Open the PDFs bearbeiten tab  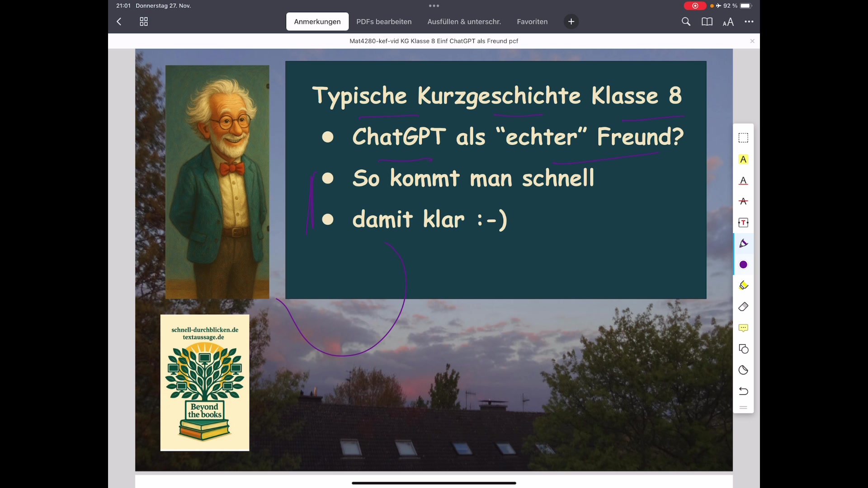click(384, 21)
